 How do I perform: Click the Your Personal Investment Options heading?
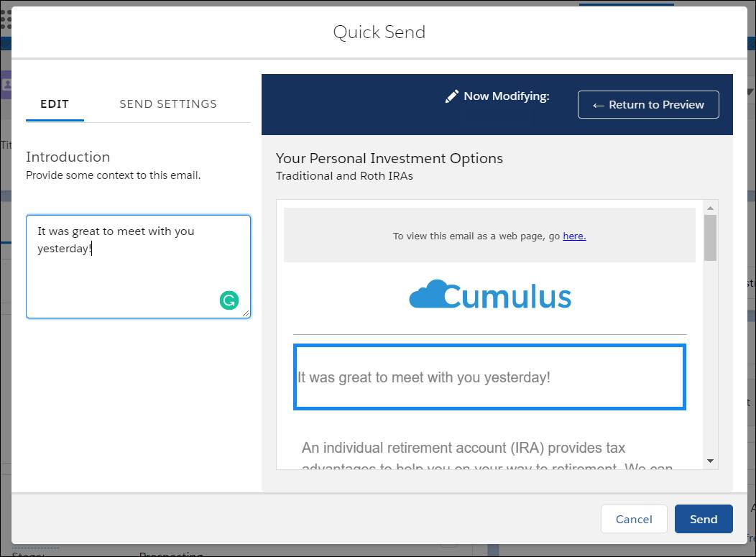point(389,158)
